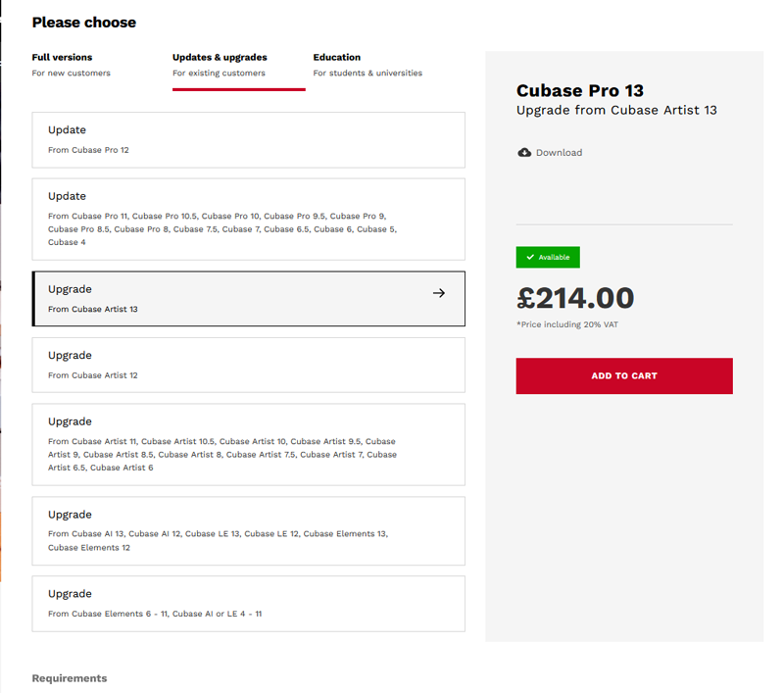Viewport: 784px width, 693px height.
Task: Select Upgrade from Cubase Artist 12
Action: 249,365
